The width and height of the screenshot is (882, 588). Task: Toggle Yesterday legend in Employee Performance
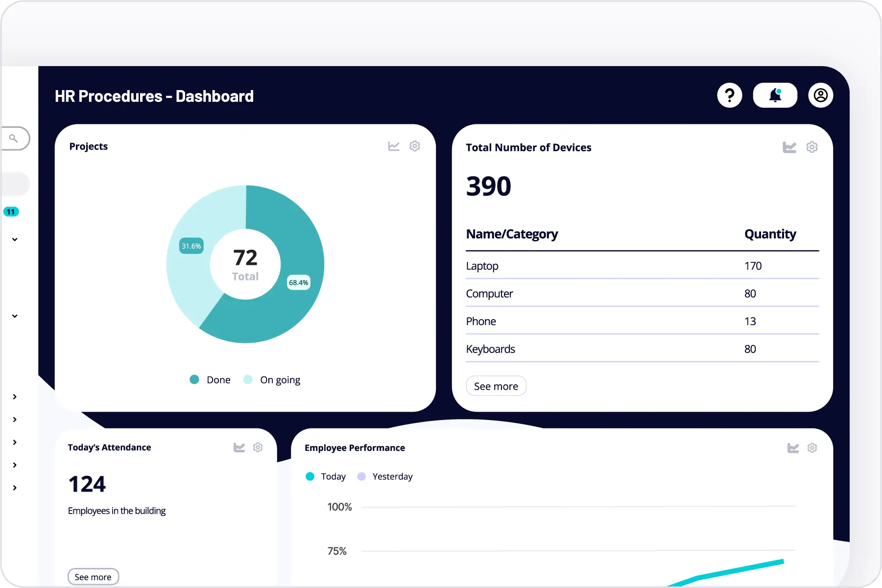[385, 476]
